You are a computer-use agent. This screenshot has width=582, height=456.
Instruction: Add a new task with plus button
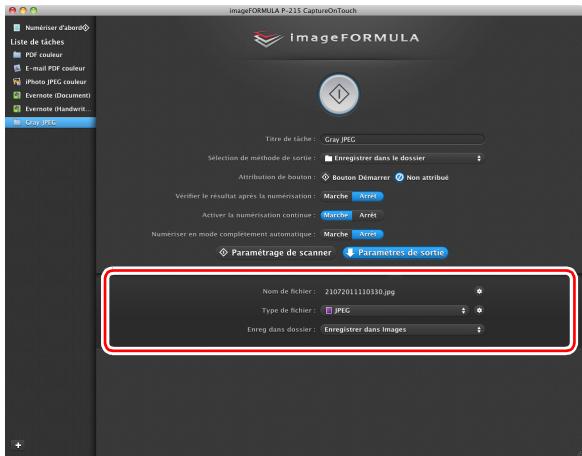(x=18, y=445)
